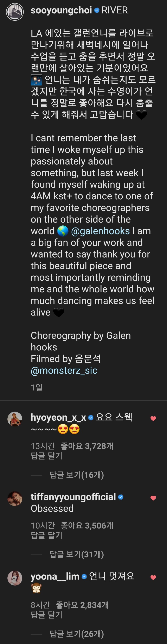
Task: Open yoona__lim's profile avatar
Action: (15, 578)
